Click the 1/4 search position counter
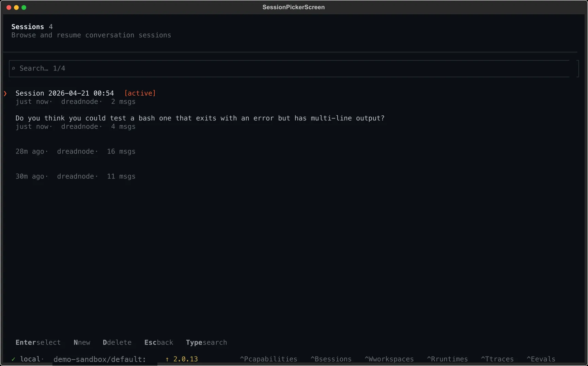This screenshot has width=588, height=366. pos(59,68)
